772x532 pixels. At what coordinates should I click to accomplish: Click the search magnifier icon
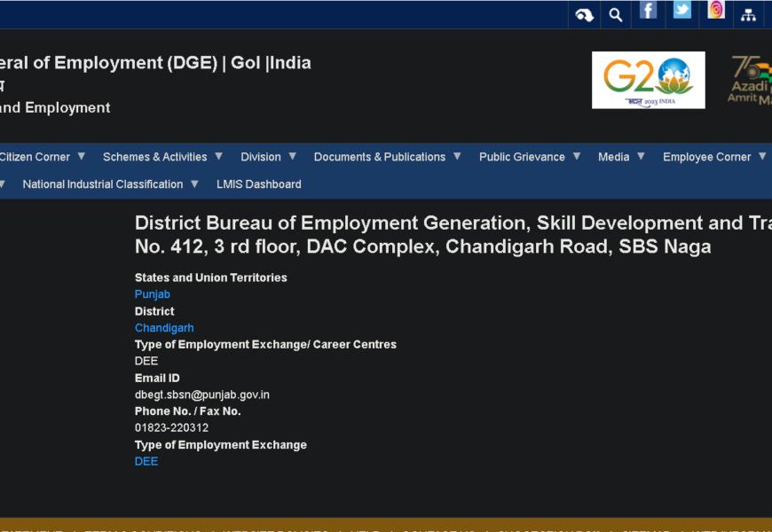(615, 15)
